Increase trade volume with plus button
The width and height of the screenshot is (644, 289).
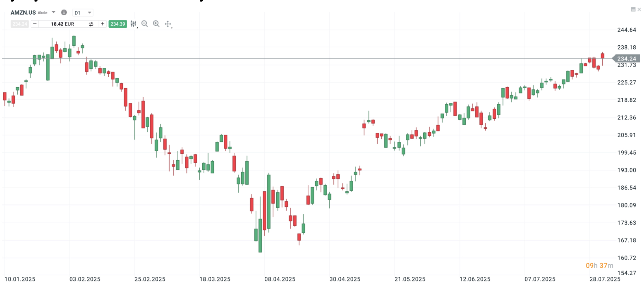coord(103,24)
